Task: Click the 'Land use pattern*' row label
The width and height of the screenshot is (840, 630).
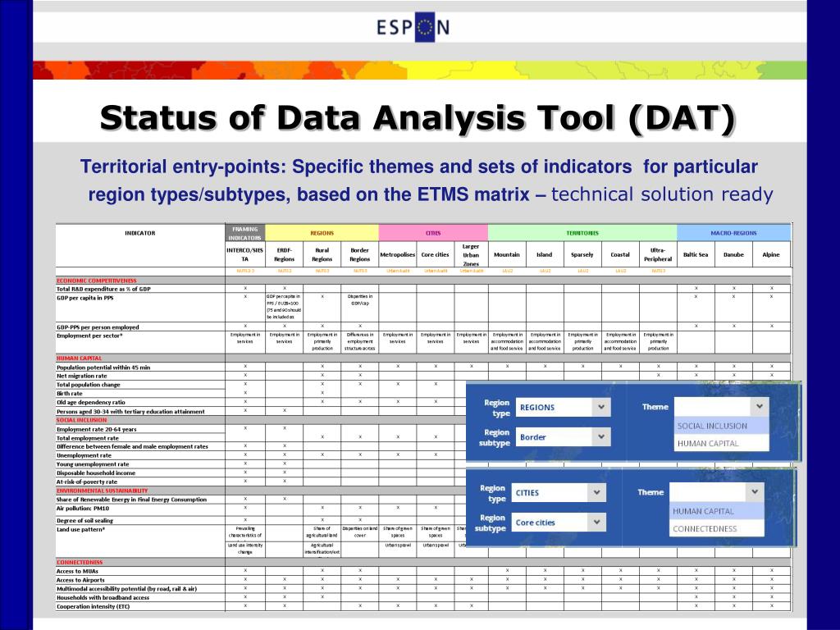Action: click(81, 529)
